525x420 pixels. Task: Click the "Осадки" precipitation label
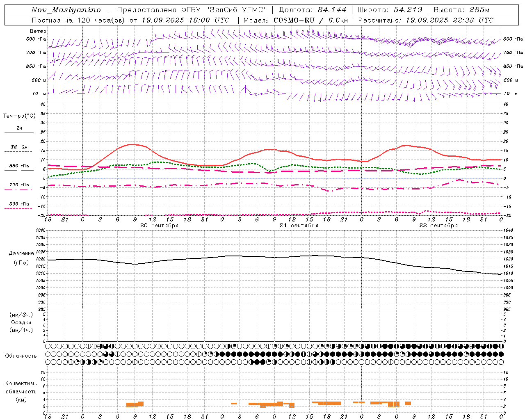click(21, 322)
